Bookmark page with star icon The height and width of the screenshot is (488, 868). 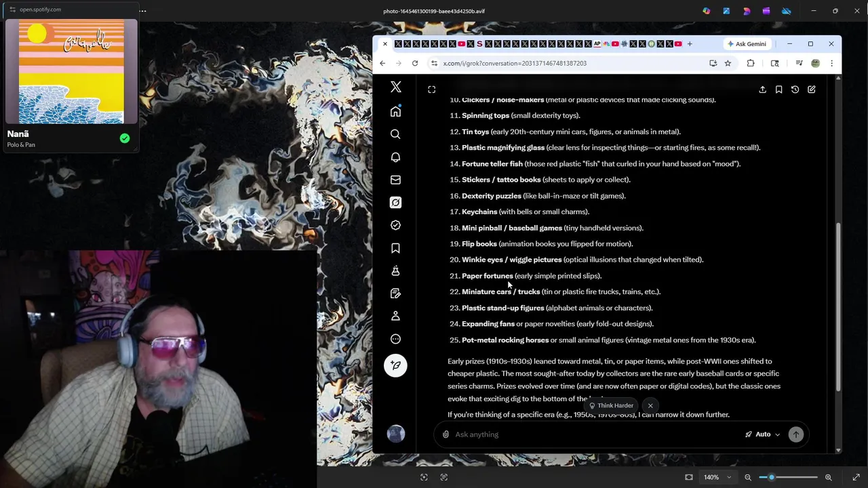728,63
